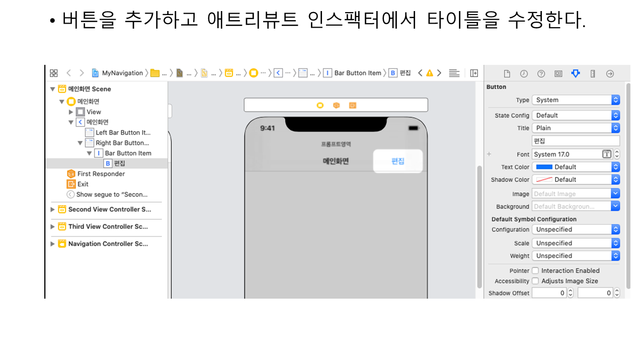
Task: Select First Responder in the outline
Action: pyautogui.click(x=101, y=174)
